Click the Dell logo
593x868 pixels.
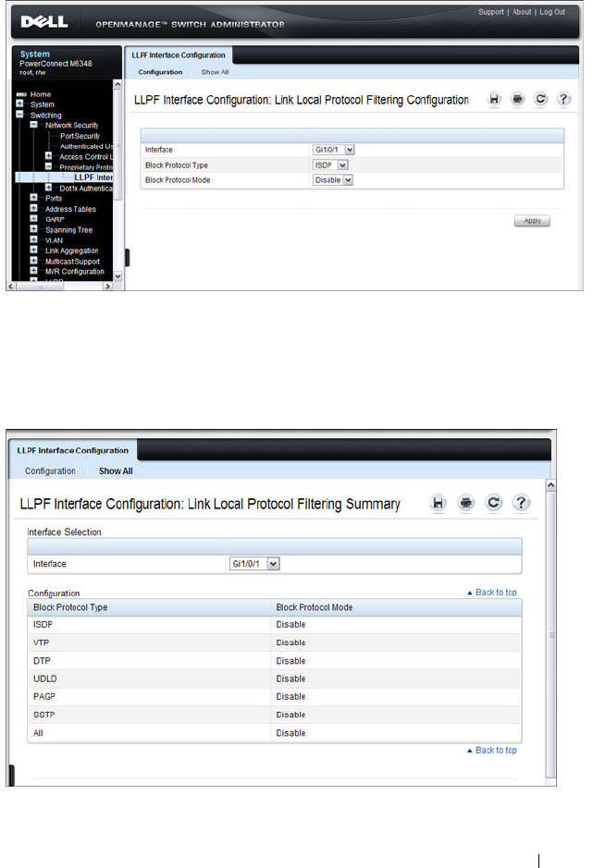(43, 22)
